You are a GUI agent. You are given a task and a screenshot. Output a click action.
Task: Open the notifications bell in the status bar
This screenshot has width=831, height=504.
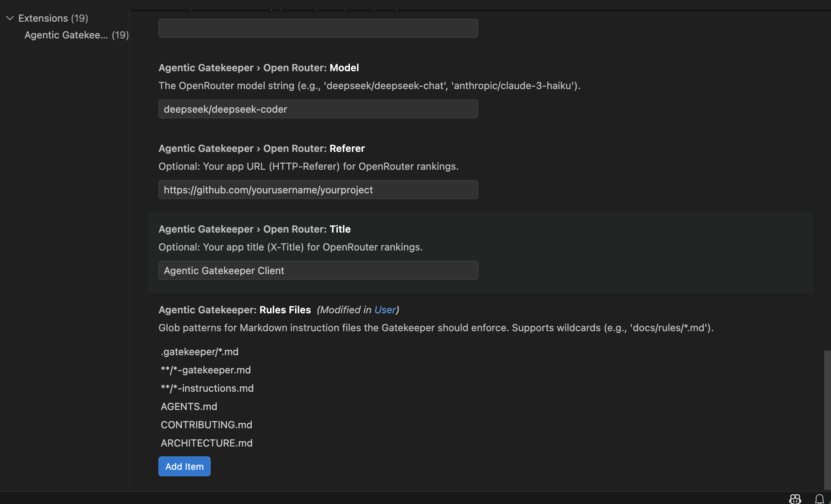point(820,499)
